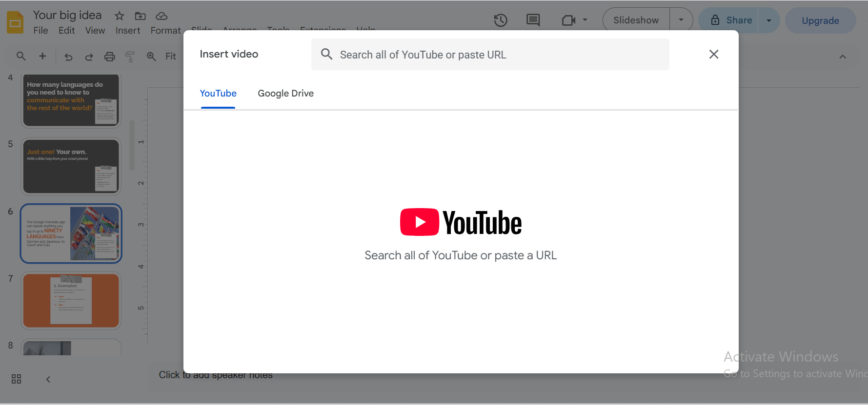Click the Redo arrow
868x405 pixels.
(89, 57)
